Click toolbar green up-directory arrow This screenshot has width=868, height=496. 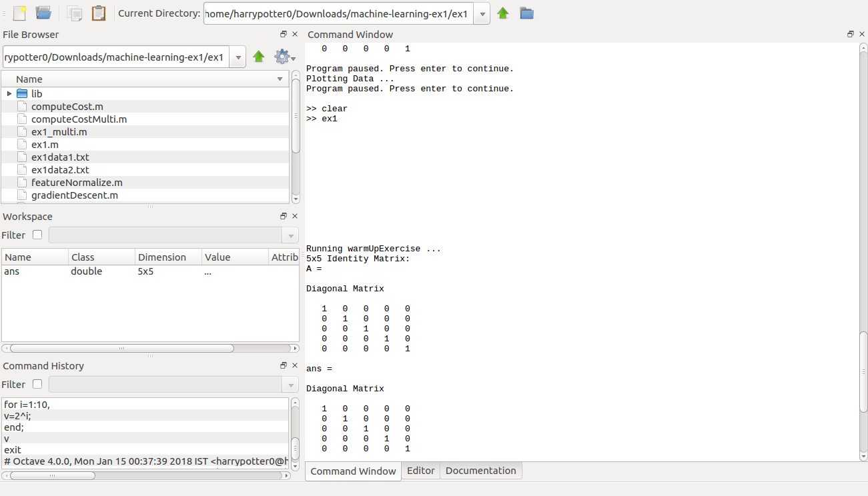pyautogui.click(x=503, y=13)
